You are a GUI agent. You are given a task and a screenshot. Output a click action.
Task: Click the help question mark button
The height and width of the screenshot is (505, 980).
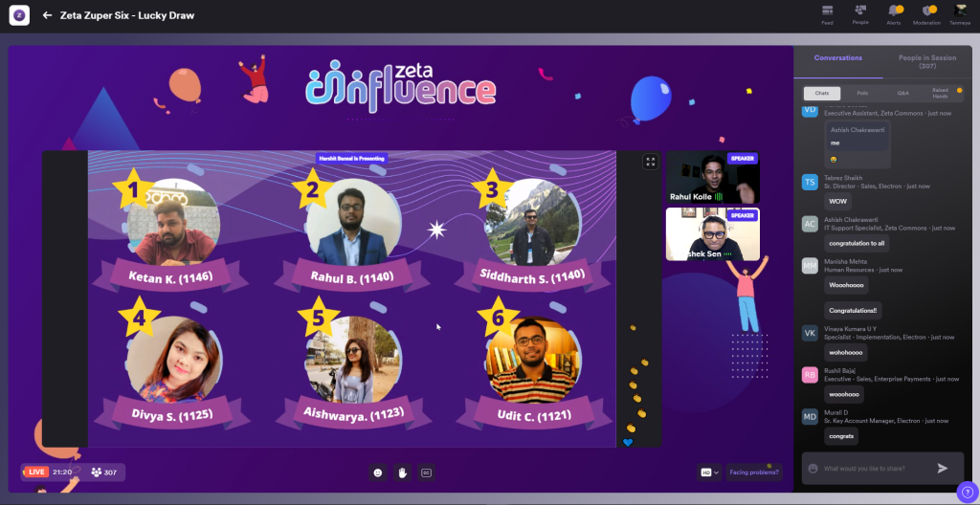point(968,492)
